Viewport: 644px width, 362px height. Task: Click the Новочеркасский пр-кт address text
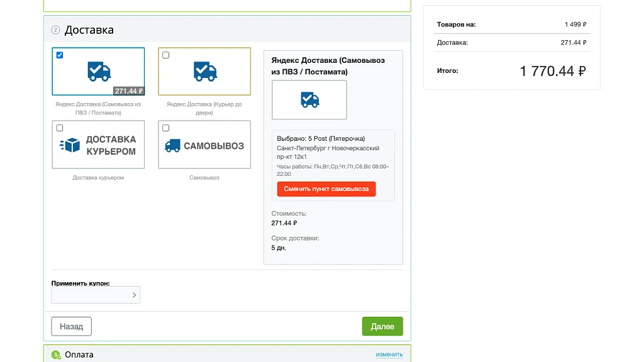[328, 152]
